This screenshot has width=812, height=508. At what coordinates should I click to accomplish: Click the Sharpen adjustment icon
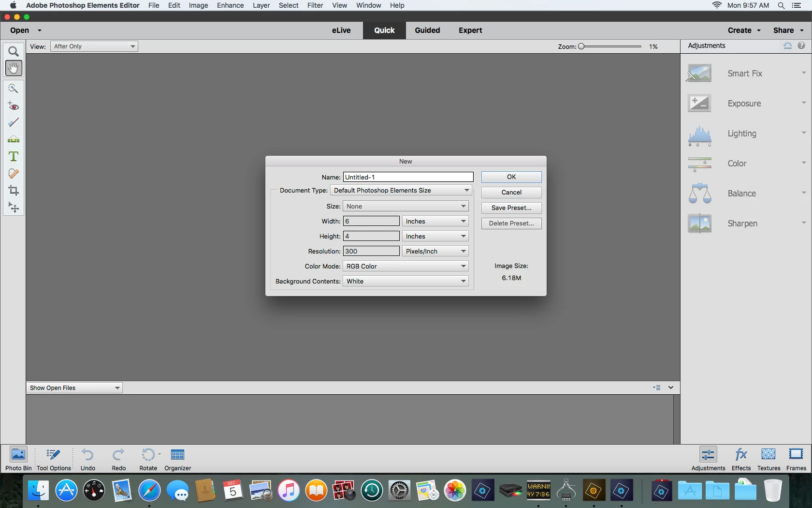pyautogui.click(x=699, y=224)
